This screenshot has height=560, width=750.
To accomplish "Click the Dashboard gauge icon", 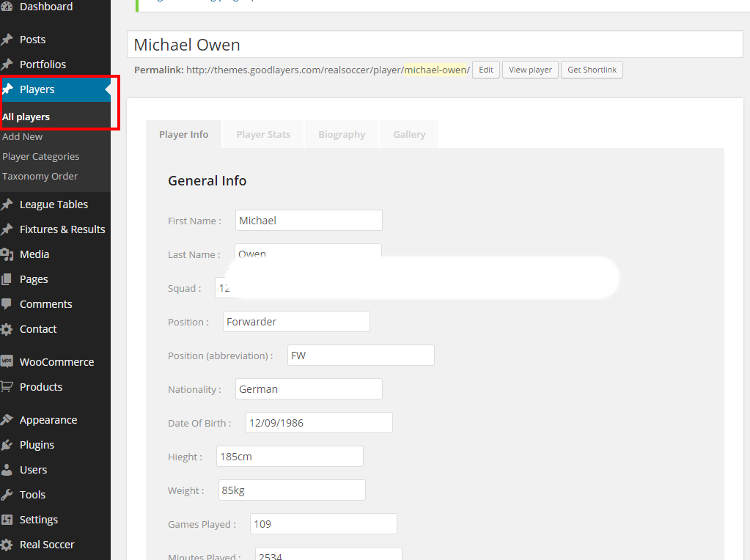I will coord(7,7).
